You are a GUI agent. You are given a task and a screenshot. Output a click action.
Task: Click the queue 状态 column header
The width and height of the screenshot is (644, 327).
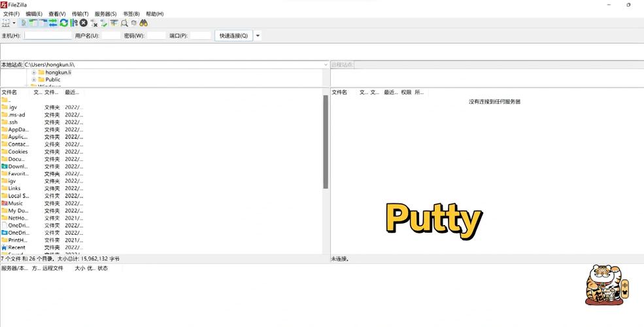click(103, 268)
